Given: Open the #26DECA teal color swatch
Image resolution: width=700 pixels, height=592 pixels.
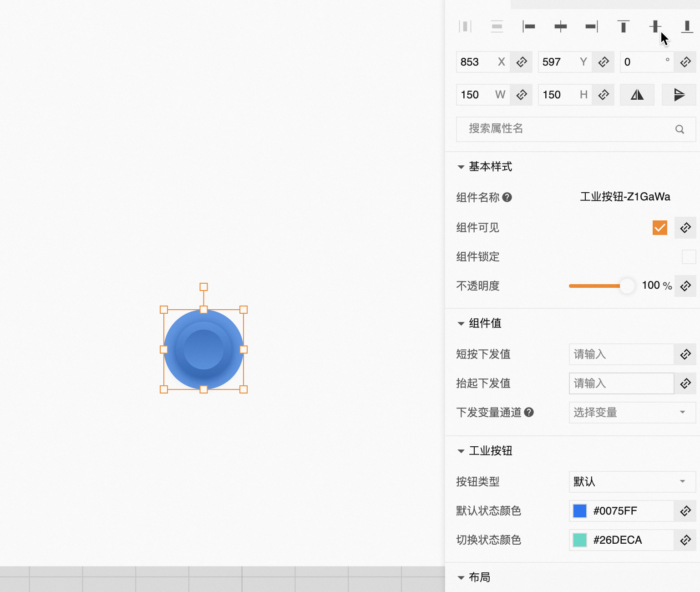Looking at the screenshot, I should [580, 540].
